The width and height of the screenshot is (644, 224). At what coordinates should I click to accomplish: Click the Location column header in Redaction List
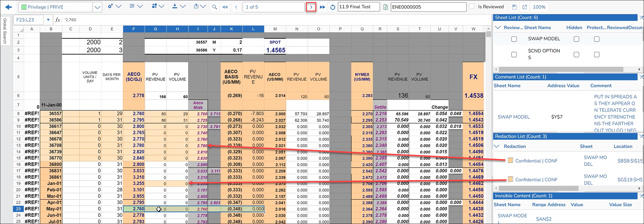[x=623, y=146]
